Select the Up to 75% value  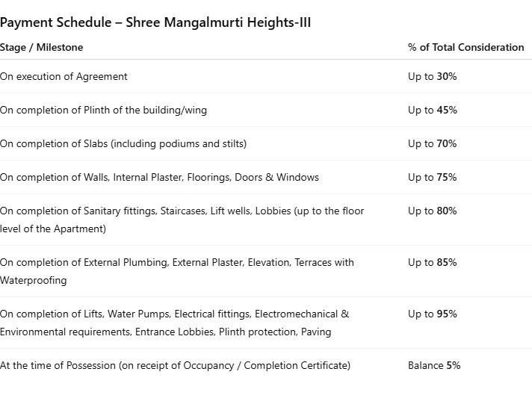(x=432, y=177)
